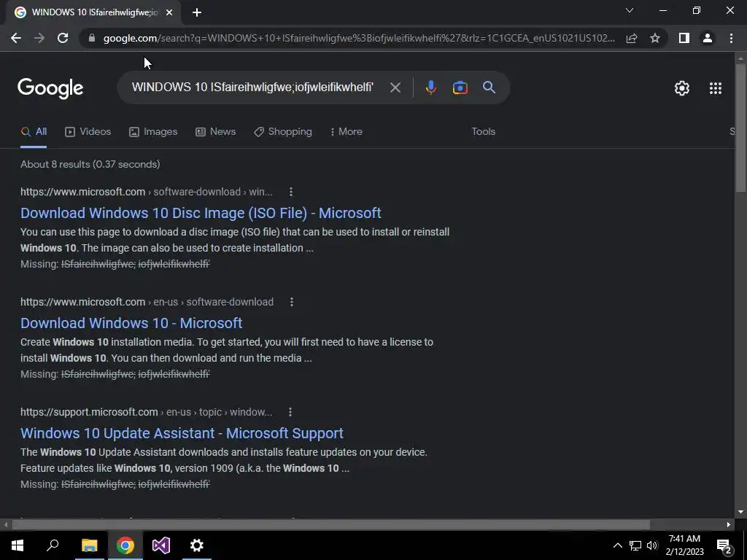Open the Settings app from the taskbar

click(197, 545)
